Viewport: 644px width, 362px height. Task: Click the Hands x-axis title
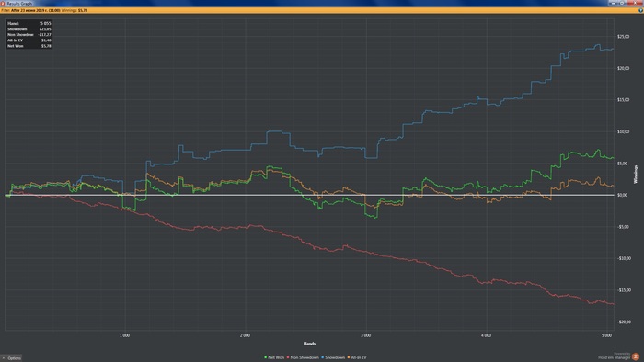click(x=309, y=344)
